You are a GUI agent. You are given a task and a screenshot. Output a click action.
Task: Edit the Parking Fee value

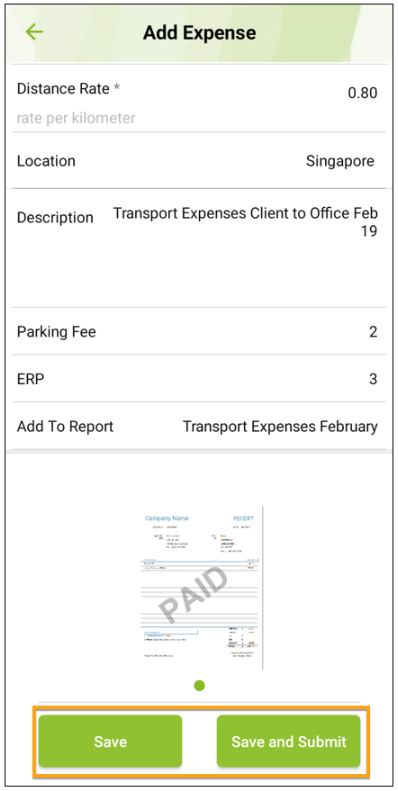coord(199,331)
